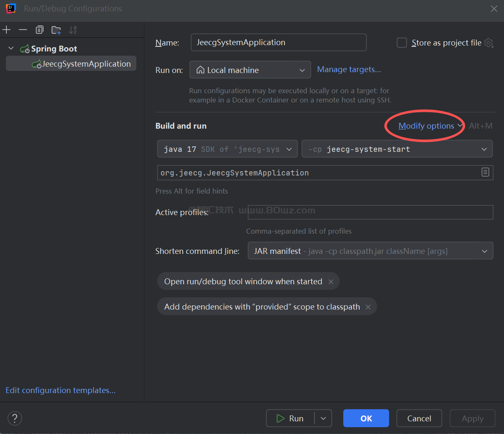Viewport: 504px width, 434px height.
Task: Create a new configuration folder
Action: [56, 30]
